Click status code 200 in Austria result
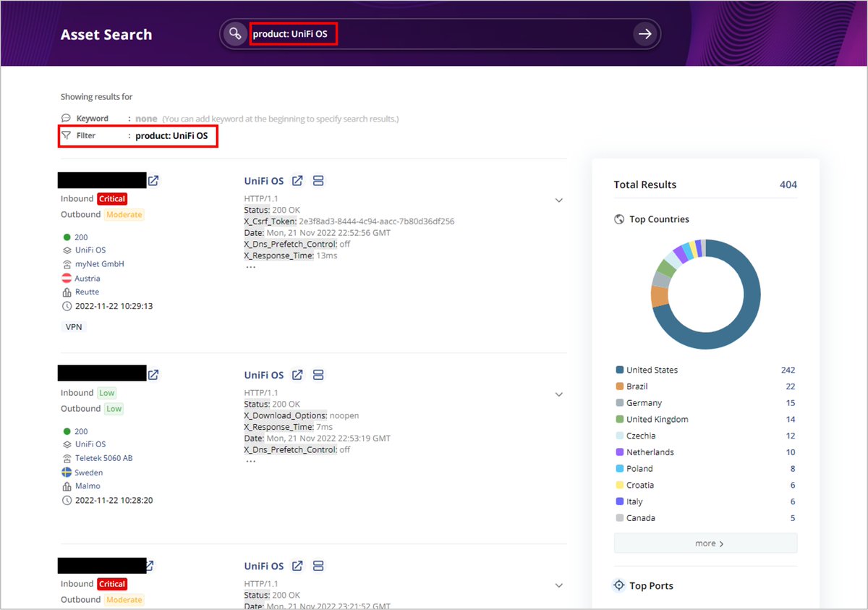 pyautogui.click(x=81, y=237)
